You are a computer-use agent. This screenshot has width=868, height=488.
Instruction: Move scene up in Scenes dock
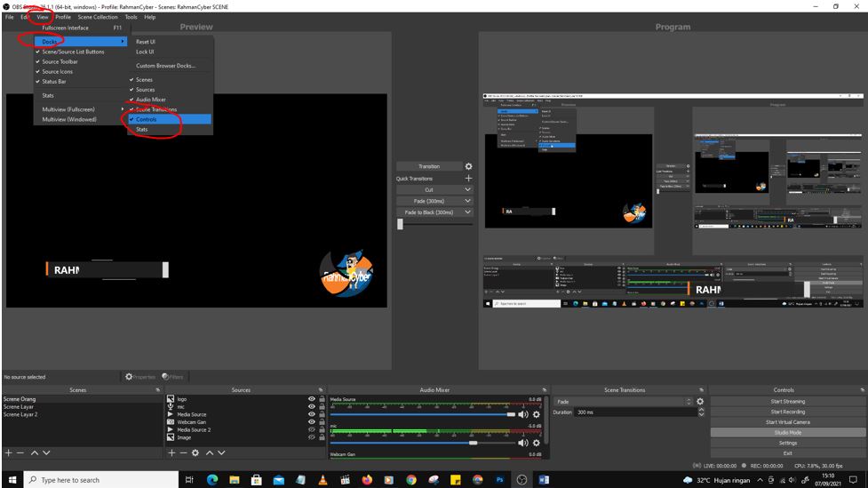(x=35, y=452)
